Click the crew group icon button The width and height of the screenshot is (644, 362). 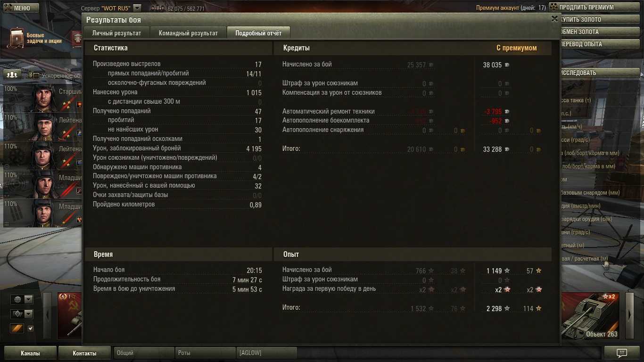pos(12,74)
